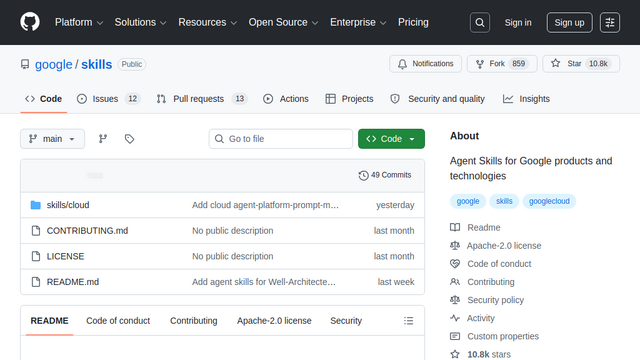The height and width of the screenshot is (360, 640).
Task: Switch to the Security README tab
Action: pyautogui.click(x=346, y=321)
